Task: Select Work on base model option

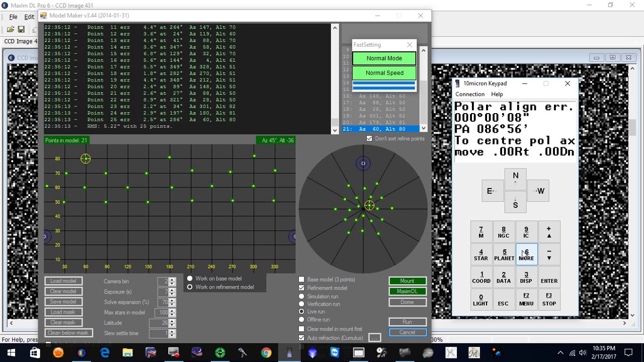Action: [190, 279]
